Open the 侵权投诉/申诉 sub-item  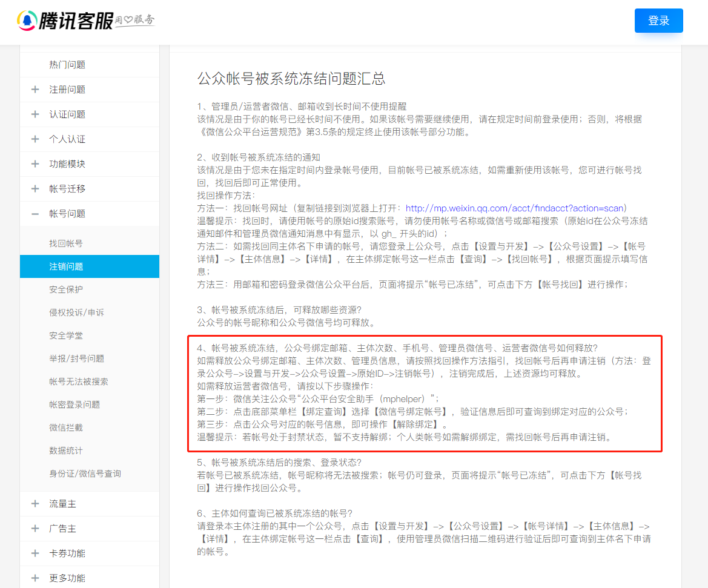(76, 312)
